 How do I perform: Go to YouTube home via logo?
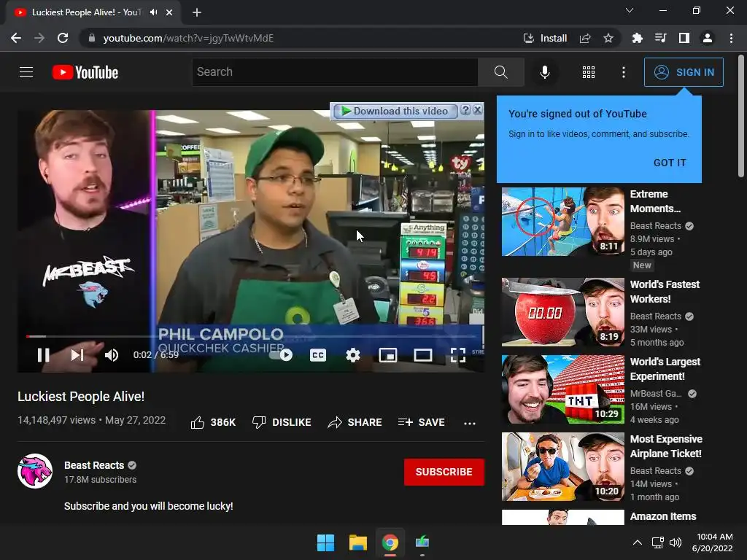pos(85,72)
